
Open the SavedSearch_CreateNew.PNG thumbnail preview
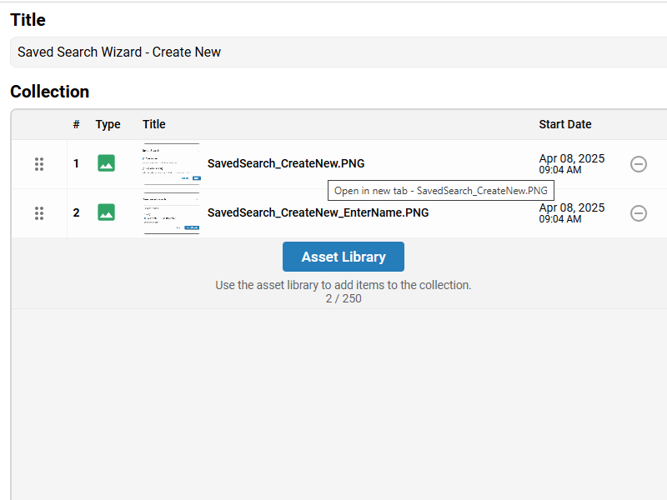point(171,163)
